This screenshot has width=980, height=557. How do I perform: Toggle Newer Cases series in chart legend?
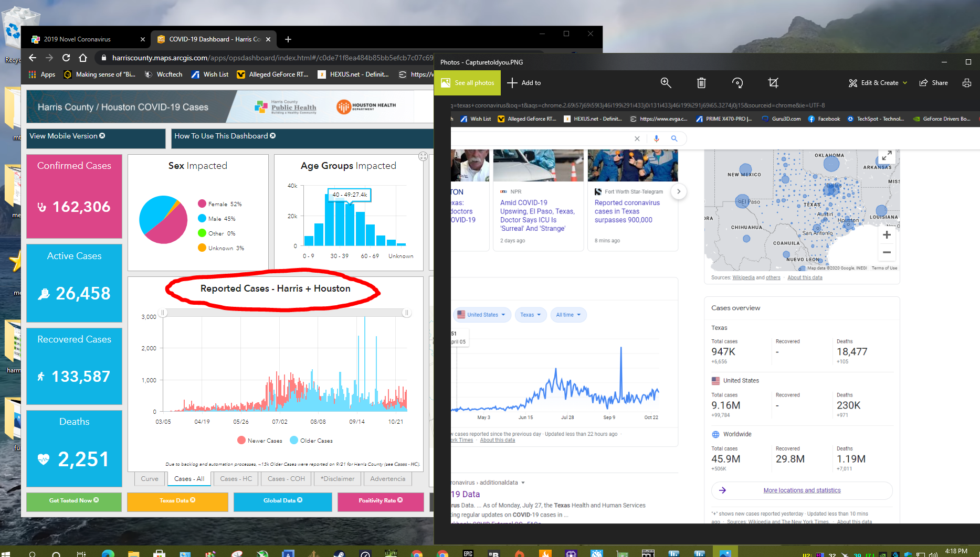pos(260,441)
